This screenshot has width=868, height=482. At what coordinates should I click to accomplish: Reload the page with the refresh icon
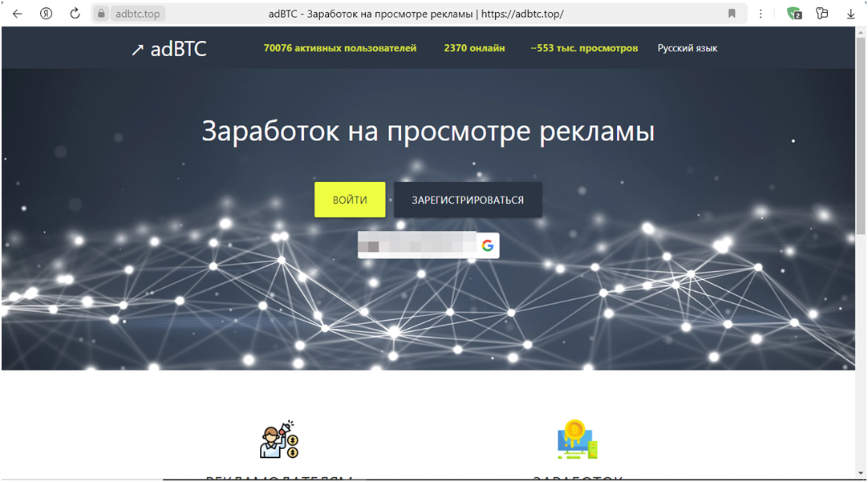tap(75, 14)
